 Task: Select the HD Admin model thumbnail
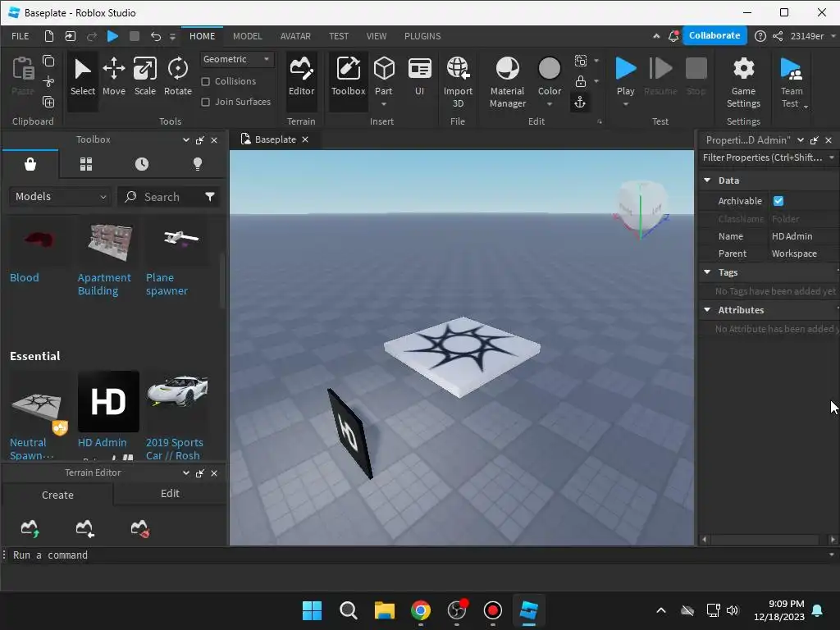108,401
